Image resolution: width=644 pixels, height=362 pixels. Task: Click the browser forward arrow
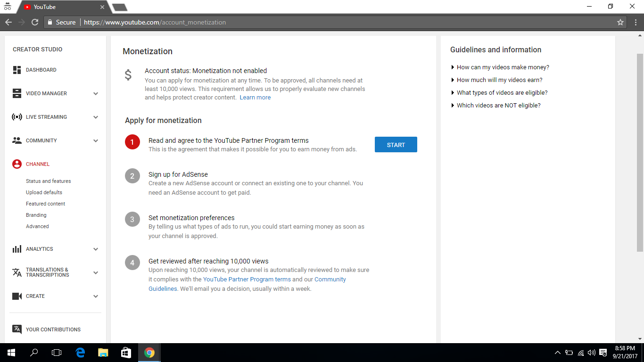(x=22, y=22)
